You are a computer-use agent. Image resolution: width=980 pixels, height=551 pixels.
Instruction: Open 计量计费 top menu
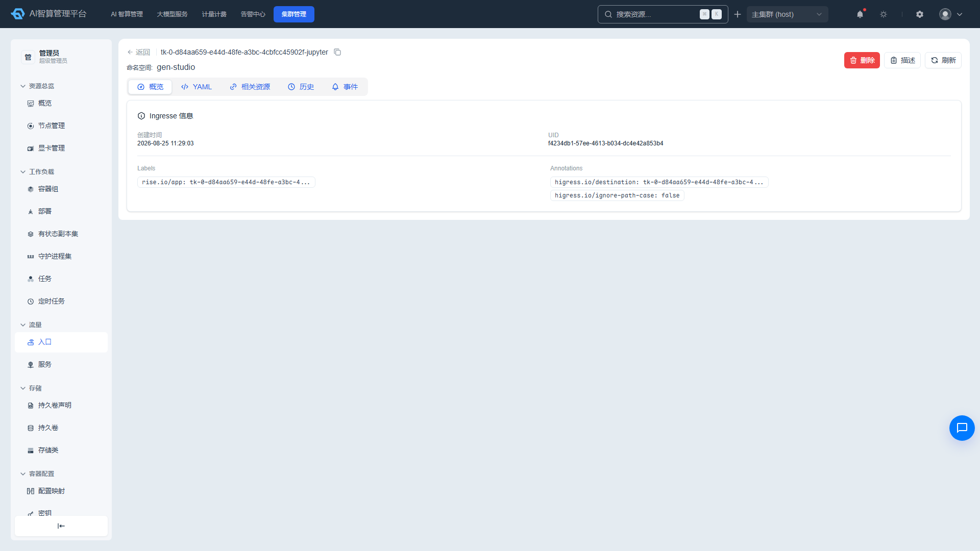(214, 14)
